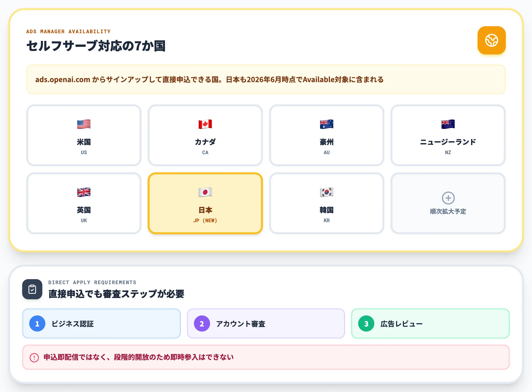Click the AU code label

(x=327, y=152)
